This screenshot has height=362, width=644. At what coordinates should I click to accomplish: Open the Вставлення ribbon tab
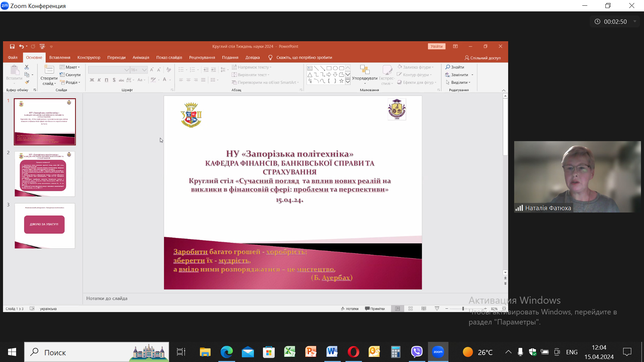(60, 58)
